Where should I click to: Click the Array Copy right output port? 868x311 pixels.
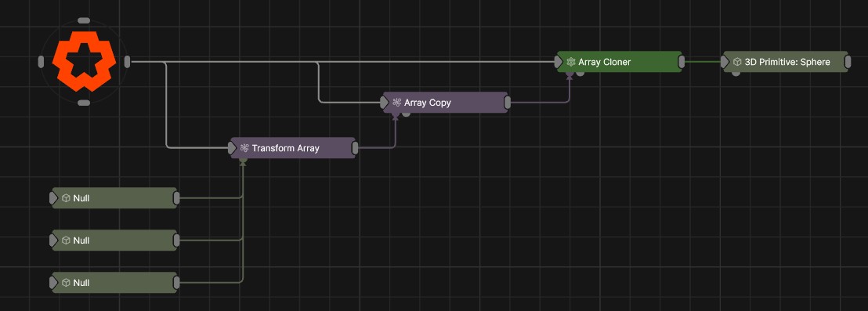point(508,103)
